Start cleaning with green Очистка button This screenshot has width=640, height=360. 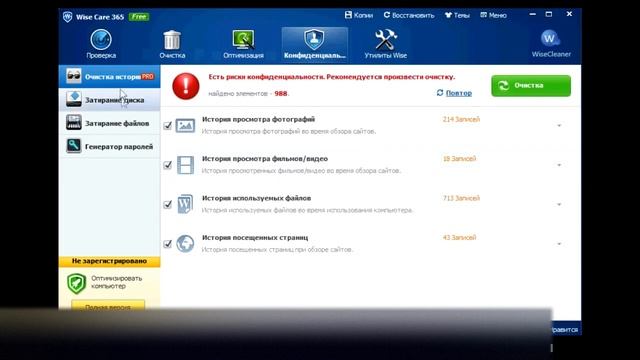point(531,86)
